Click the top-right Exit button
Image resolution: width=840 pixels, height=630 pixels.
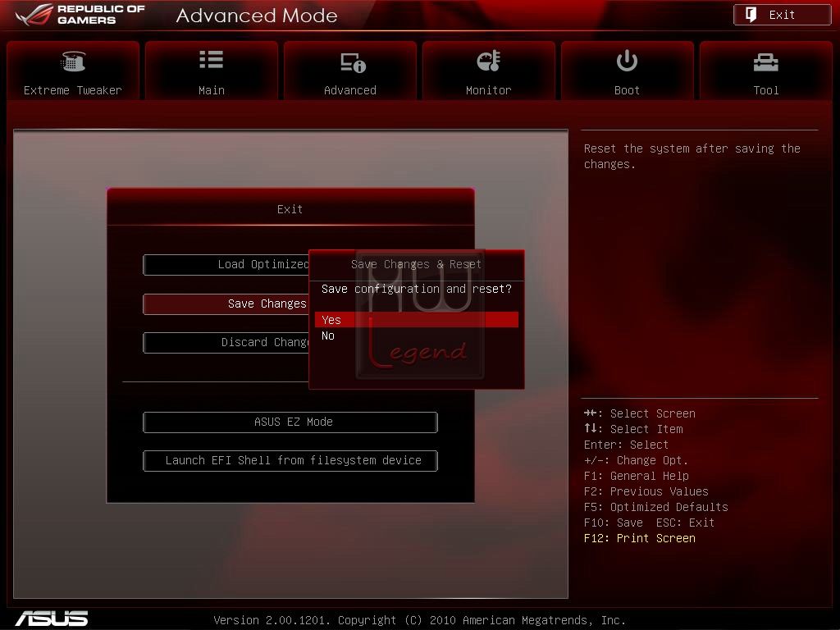pyautogui.click(x=782, y=15)
